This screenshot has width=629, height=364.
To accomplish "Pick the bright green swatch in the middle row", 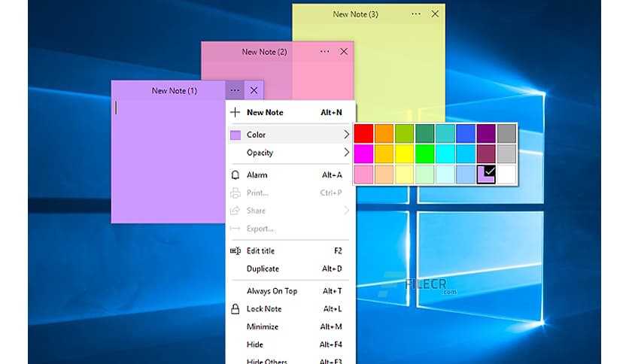I will click(425, 154).
